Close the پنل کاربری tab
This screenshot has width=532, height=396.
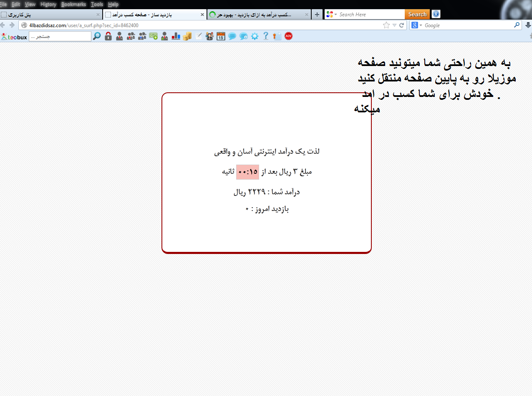[x=98, y=15]
